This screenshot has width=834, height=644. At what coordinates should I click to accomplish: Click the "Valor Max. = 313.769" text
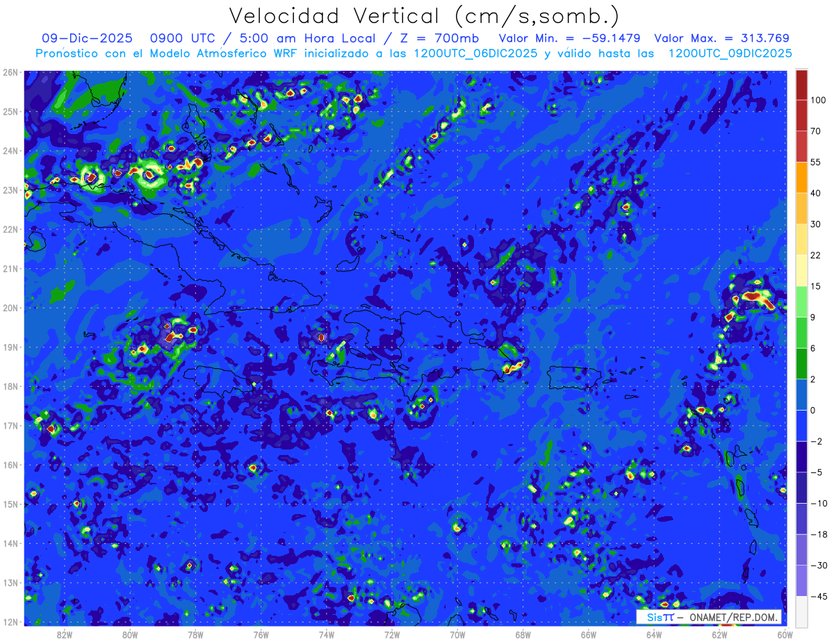(x=721, y=38)
